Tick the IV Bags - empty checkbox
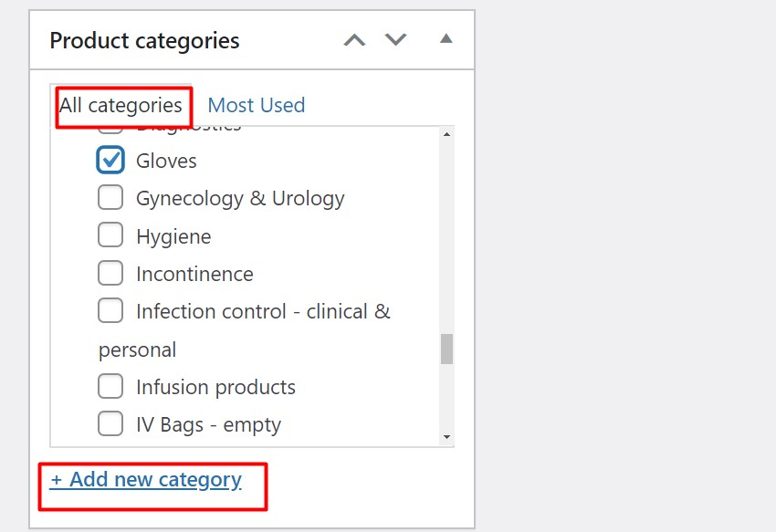The image size is (776, 532). 110,424
